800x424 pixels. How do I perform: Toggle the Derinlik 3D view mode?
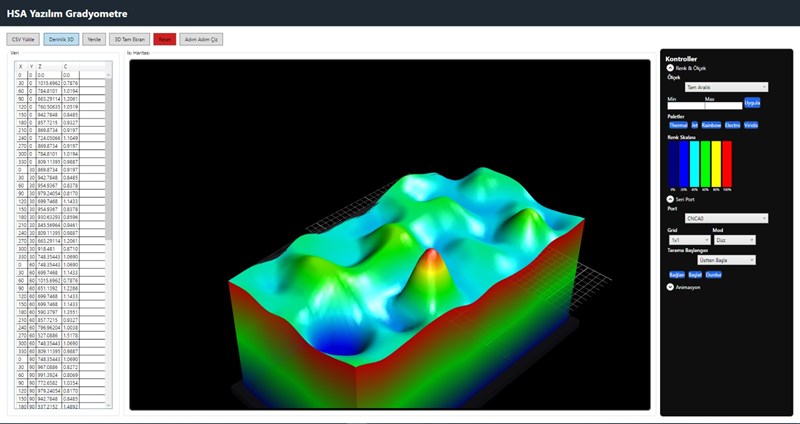62,38
